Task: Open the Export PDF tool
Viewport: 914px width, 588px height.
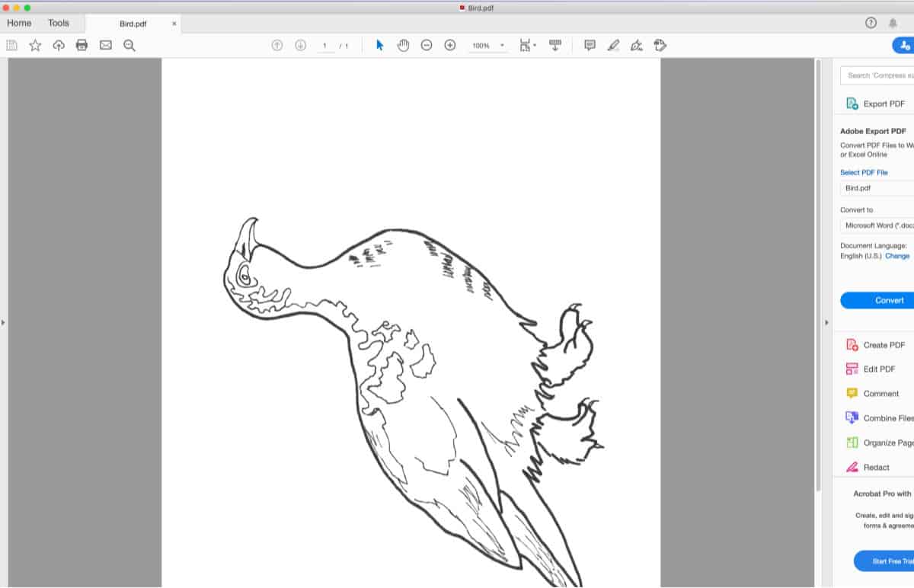Action: (876, 104)
